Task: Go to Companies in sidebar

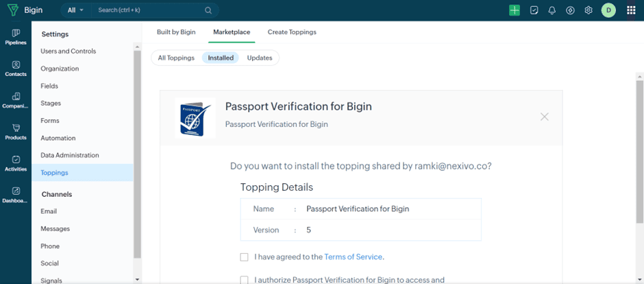Action: point(16,100)
